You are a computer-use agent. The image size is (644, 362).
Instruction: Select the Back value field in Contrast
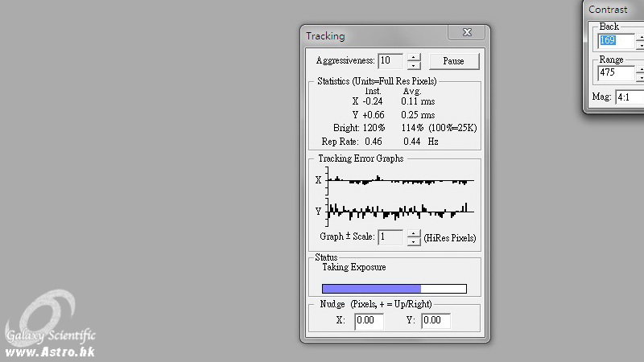pos(616,41)
